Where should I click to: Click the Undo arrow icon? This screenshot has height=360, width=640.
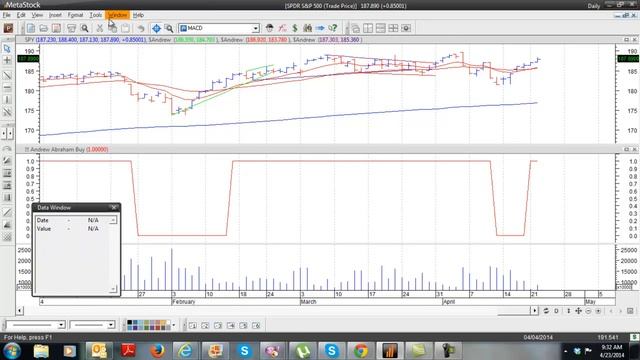(141, 28)
